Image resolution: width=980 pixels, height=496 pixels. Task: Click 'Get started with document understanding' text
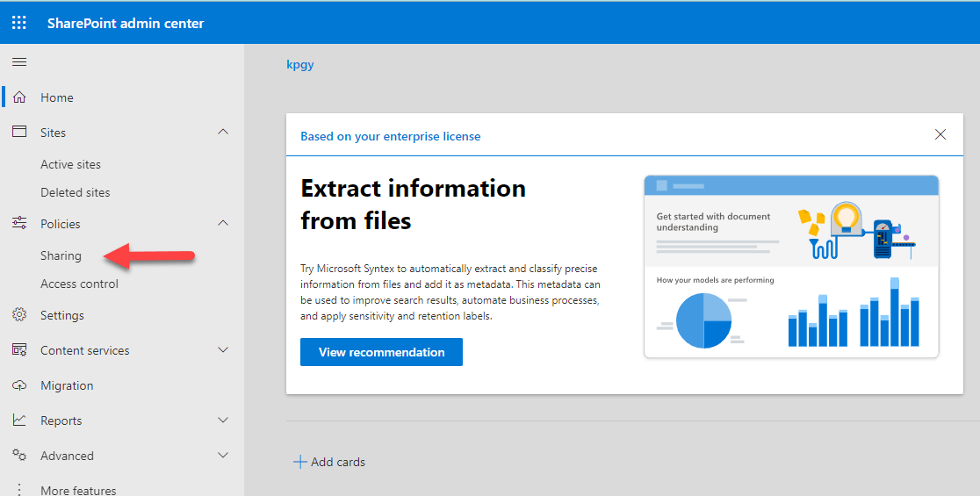pos(713,222)
